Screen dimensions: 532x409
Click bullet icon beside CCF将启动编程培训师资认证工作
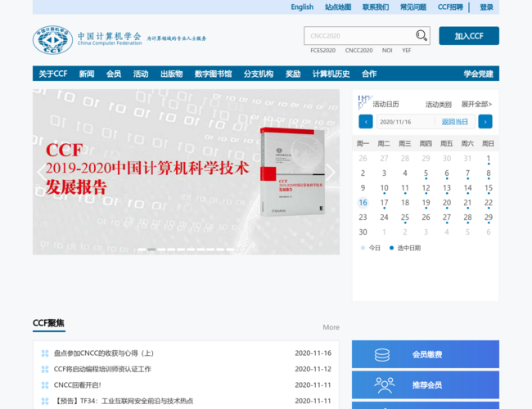click(45, 369)
